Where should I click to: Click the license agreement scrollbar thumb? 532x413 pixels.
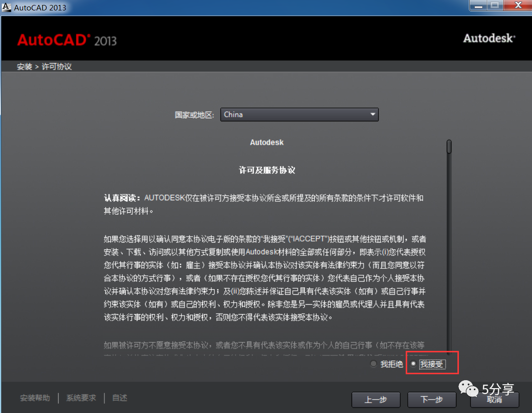[449, 147]
